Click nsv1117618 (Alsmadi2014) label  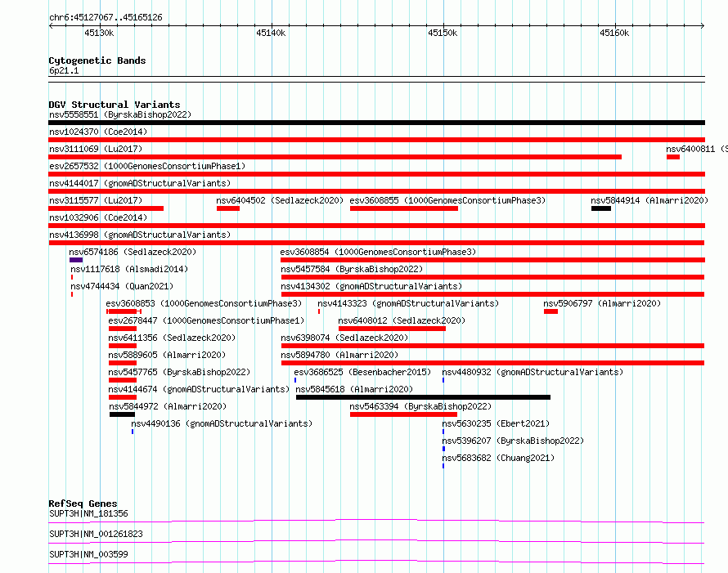click(x=129, y=269)
